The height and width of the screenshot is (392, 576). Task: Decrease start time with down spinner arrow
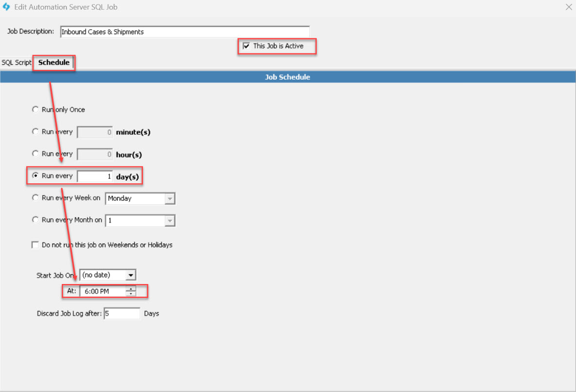(x=130, y=294)
